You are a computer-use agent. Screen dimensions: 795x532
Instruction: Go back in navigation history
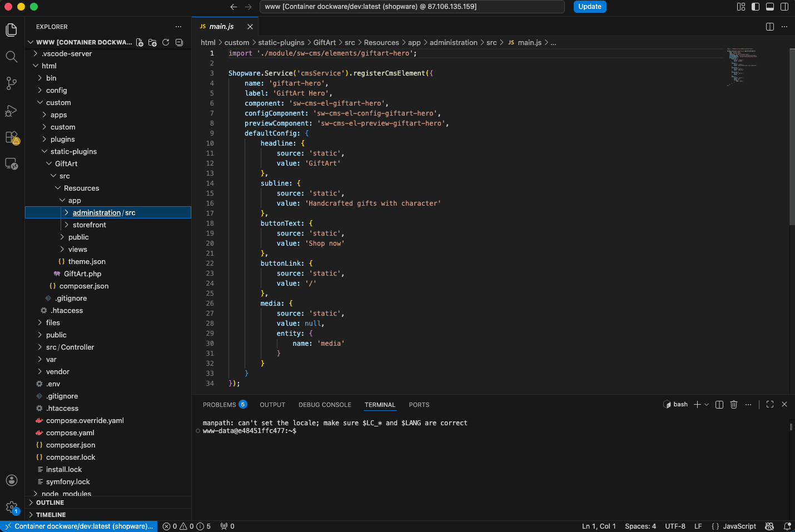coord(233,7)
